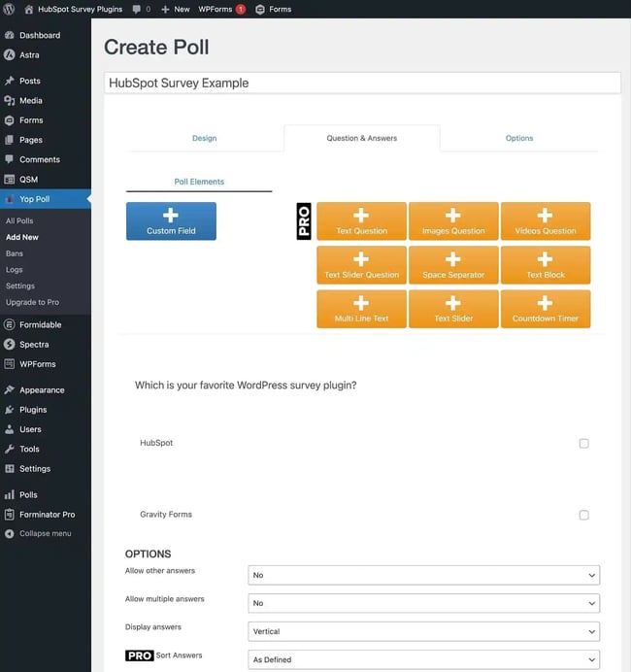
Task: Click the Astra logo icon in sidebar
Action: (10, 54)
